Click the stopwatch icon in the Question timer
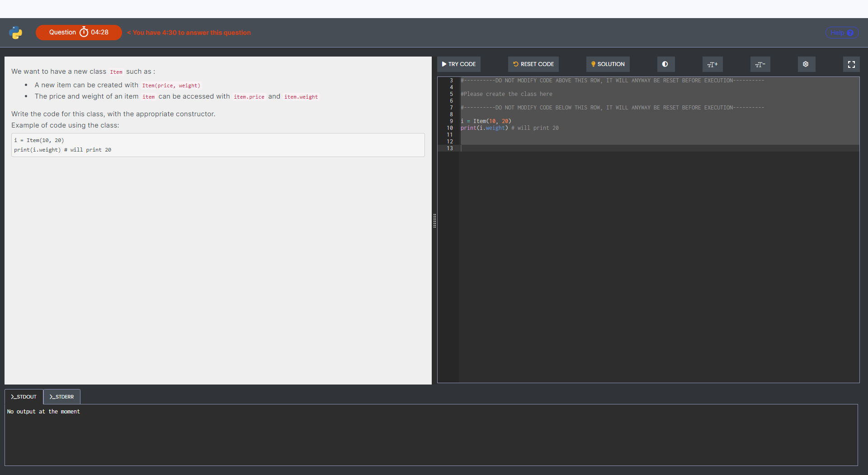This screenshot has height=475, width=868. (x=84, y=32)
